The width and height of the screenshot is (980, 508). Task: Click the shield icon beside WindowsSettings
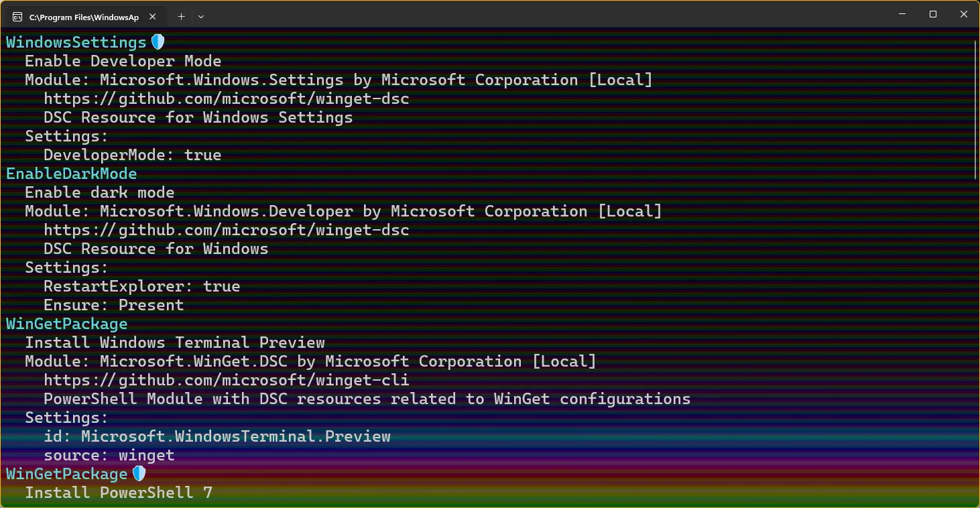coord(158,42)
